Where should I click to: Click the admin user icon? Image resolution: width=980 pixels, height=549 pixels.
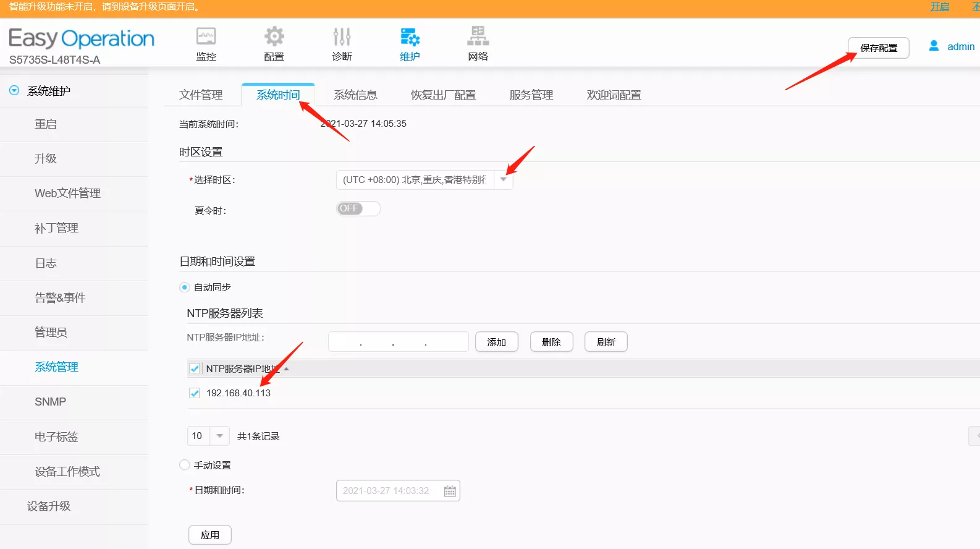(x=934, y=46)
